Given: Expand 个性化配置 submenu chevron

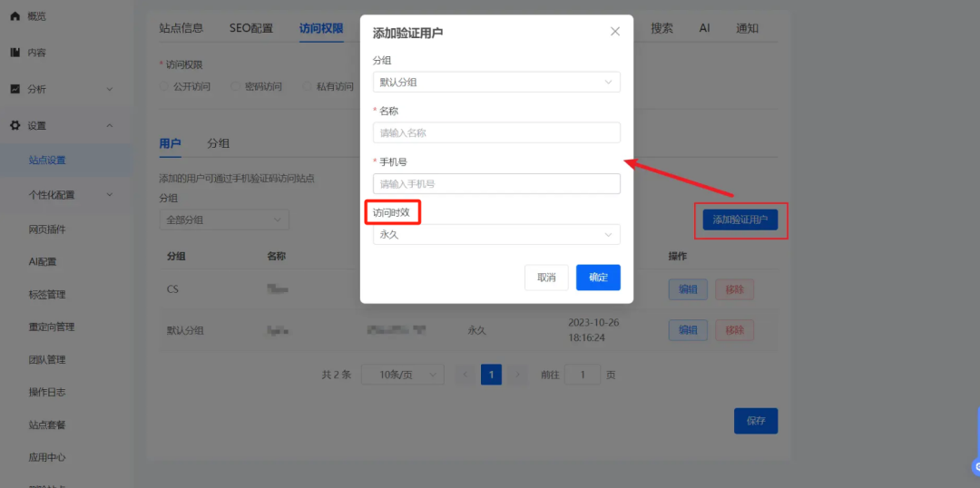Looking at the screenshot, I should tap(110, 194).
